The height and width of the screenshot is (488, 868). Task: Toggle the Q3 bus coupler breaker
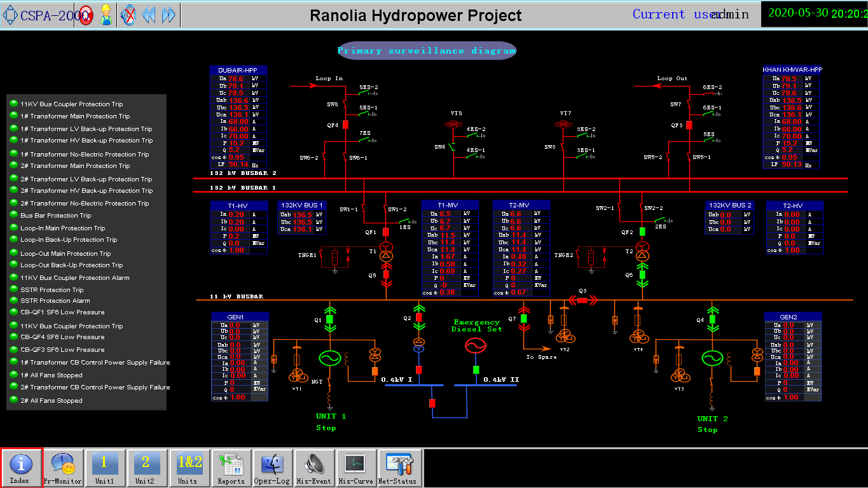582,300
